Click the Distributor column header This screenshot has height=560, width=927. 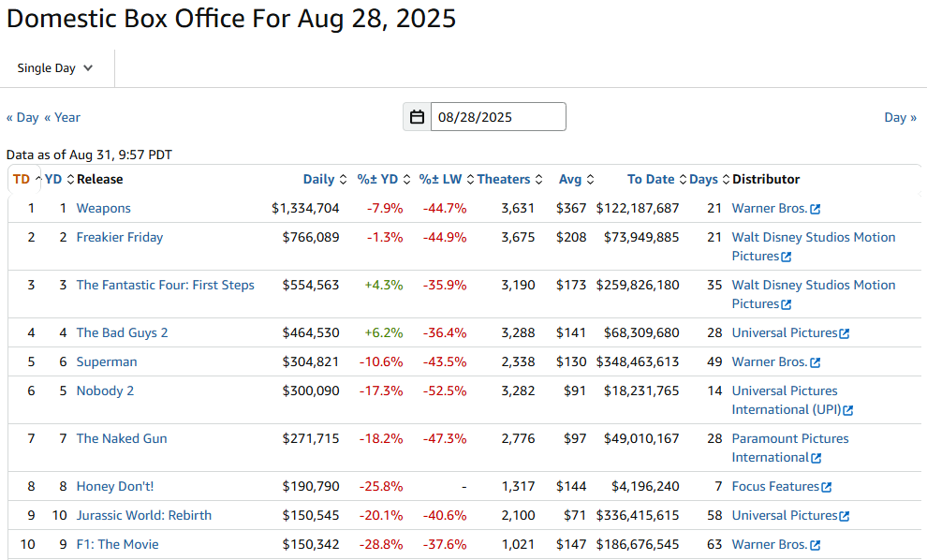pos(766,179)
